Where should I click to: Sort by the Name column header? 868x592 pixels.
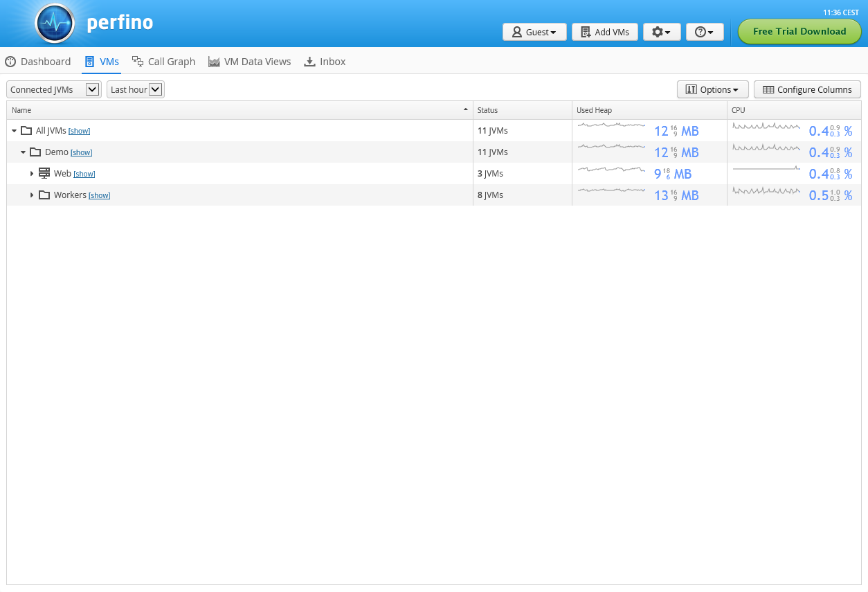click(239, 110)
